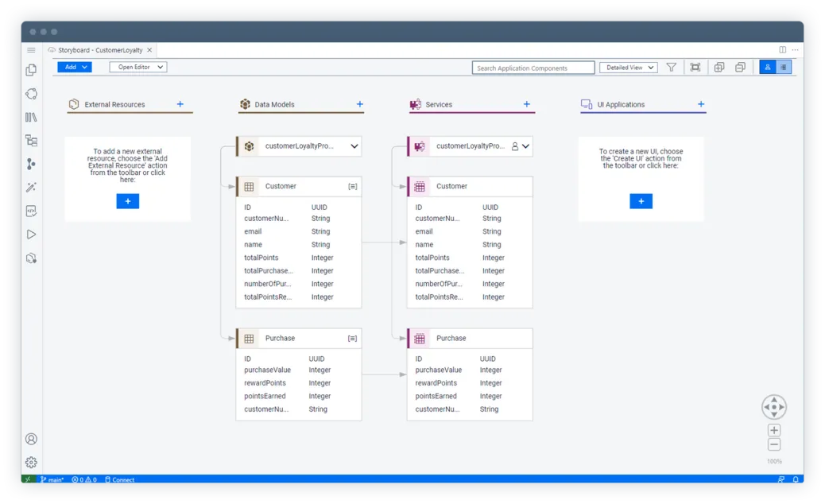Open the Manage settings gear icon

[x=31, y=462]
